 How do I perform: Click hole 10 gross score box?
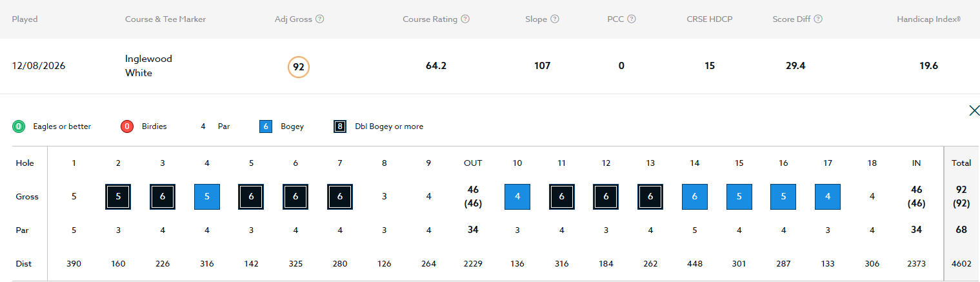[x=517, y=196]
